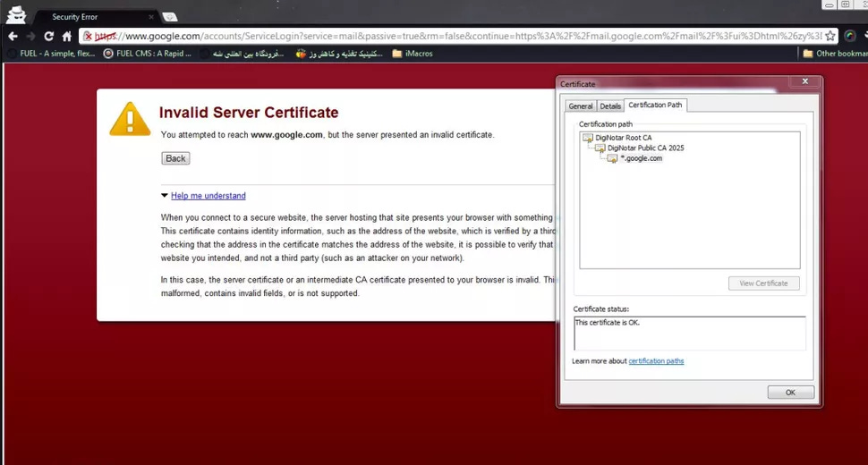Open the certification paths help link
Screen dimensions: 868x465
(656, 361)
